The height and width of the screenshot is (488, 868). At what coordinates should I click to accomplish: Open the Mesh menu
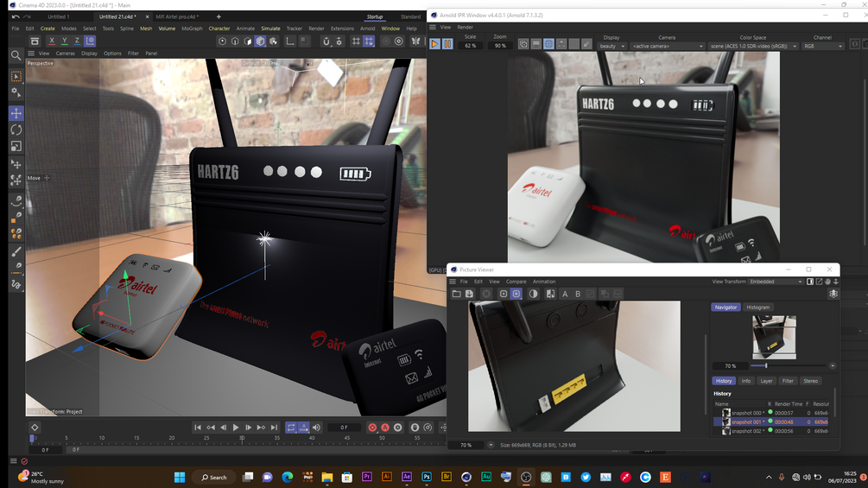click(x=146, y=29)
